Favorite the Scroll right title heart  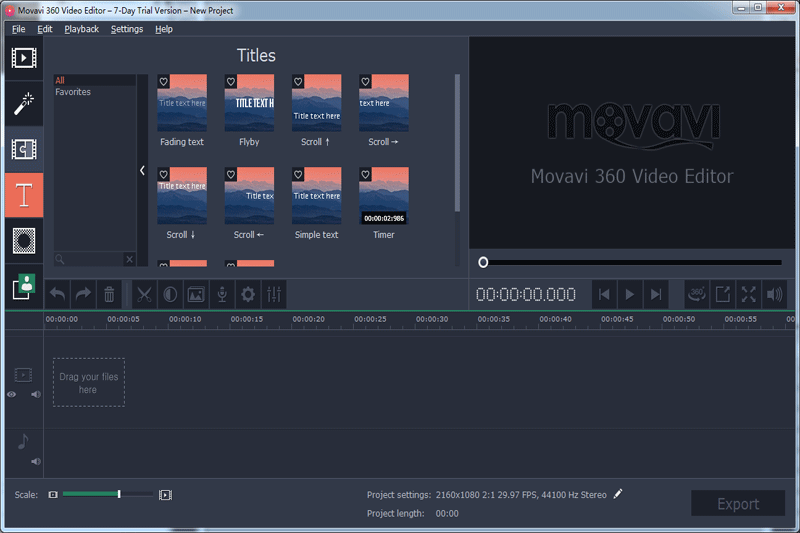(x=365, y=82)
